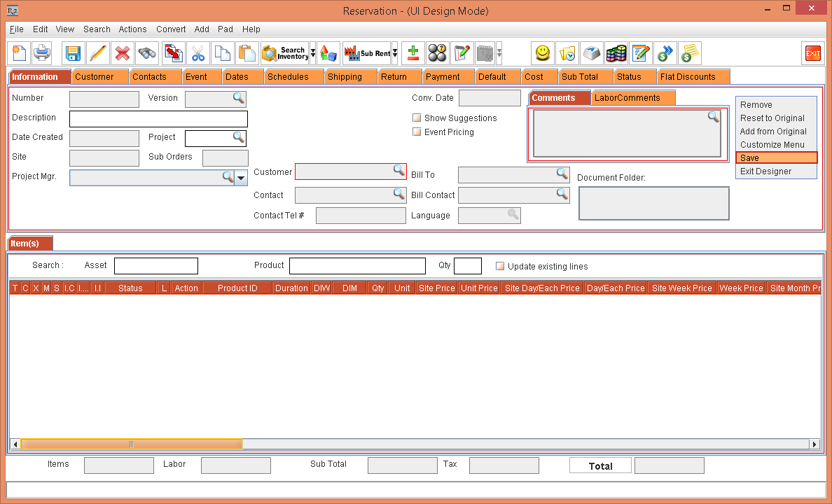Viewport: 832px width, 504px height.
Task: Open the Convert menu
Action: [171, 29]
